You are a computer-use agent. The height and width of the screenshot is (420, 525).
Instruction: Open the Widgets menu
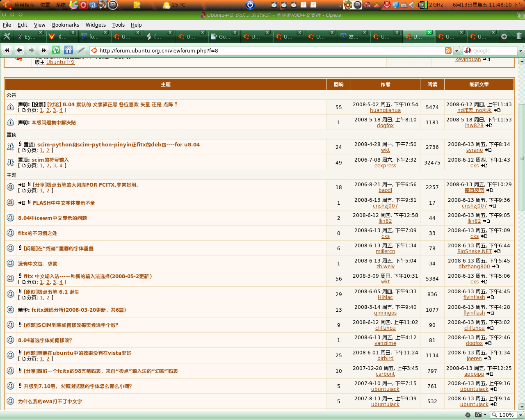pos(96,25)
